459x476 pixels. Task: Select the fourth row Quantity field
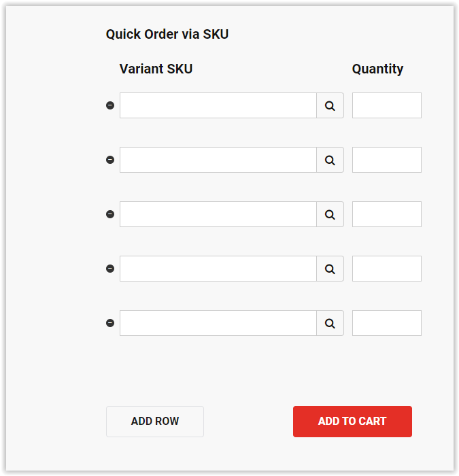pyautogui.click(x=387, y=269)
